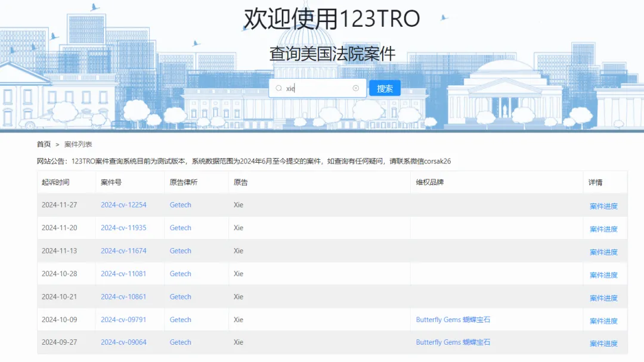The image size is (644, 362).
Task: Click Getech in the 2024-09-27 row
Action: (x=180, y=342)
